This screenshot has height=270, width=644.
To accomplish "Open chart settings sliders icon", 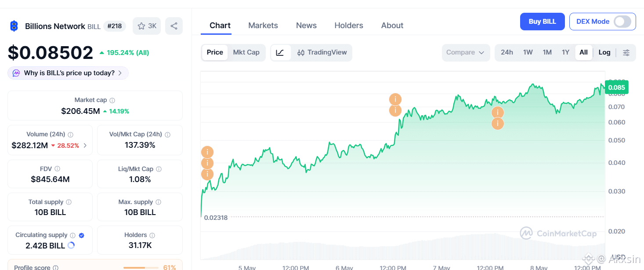I will click(x=626, y=52).
